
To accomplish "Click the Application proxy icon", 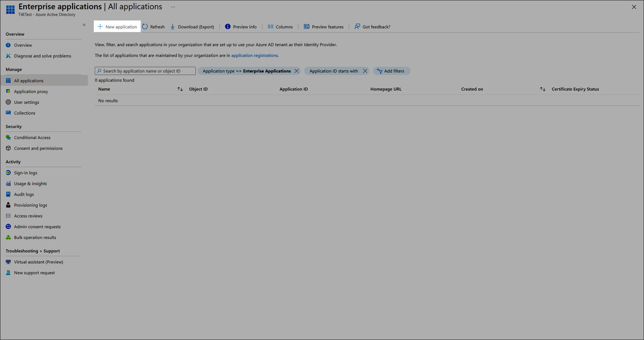I will tap(8, 91).
